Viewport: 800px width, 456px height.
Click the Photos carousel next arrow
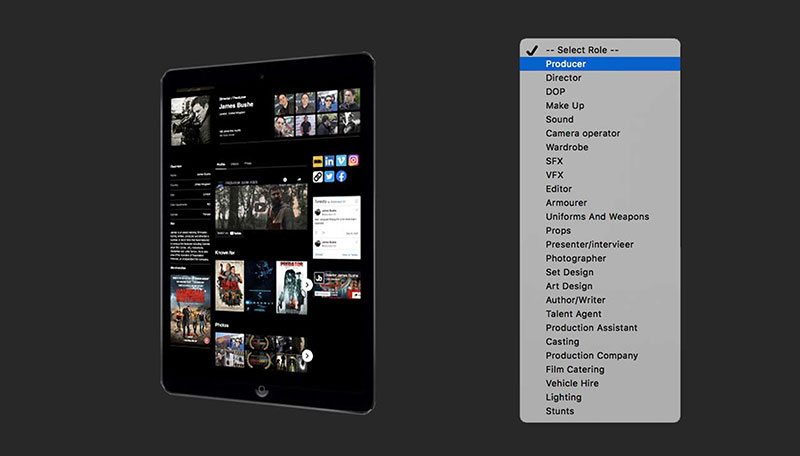307,355
